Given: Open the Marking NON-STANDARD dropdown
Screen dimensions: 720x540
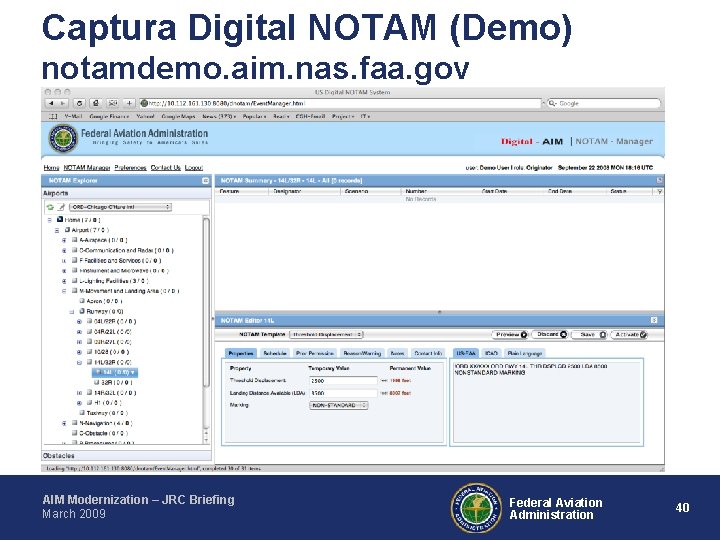Looking at the screenshot, I should coord(339,405).
